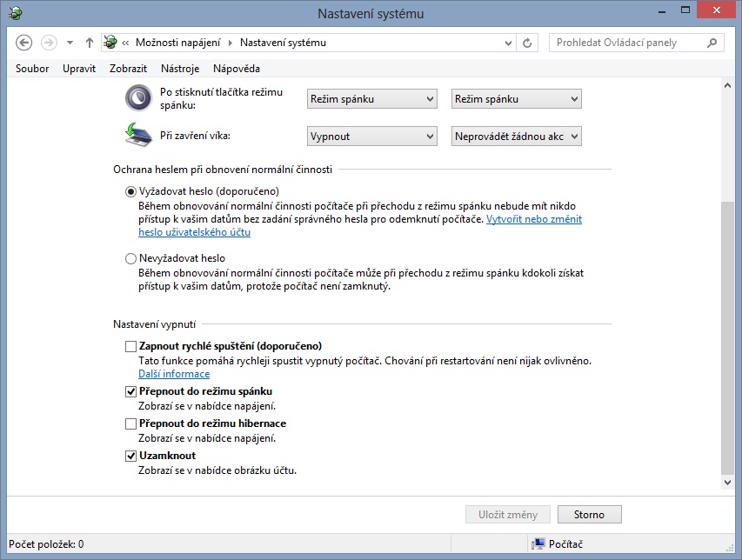Click the scrollbar up arrow
742x560 pixels.
point(728,85)
